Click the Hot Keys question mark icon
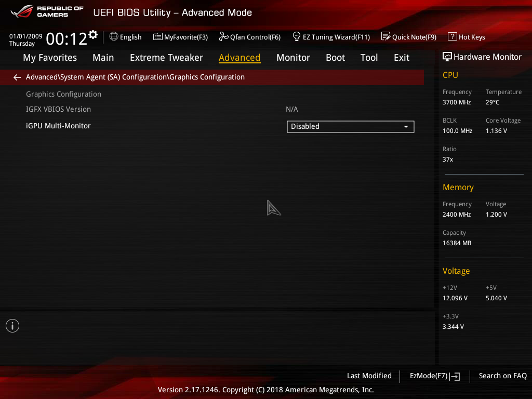The height and width of the screenshot is (399, 532). 452,36
